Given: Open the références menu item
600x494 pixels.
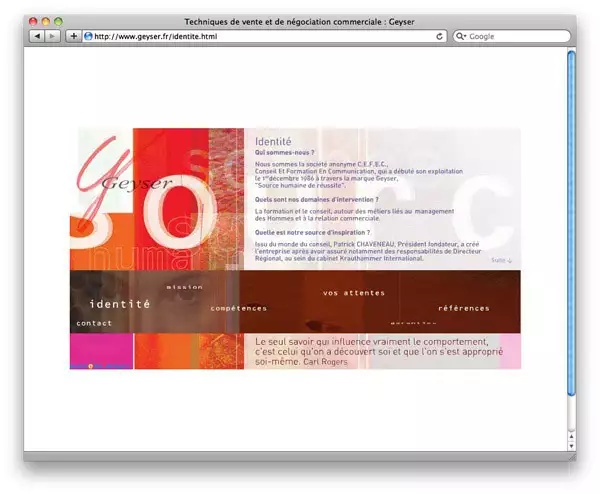Looking at the screenshot, I should [464, 308].
